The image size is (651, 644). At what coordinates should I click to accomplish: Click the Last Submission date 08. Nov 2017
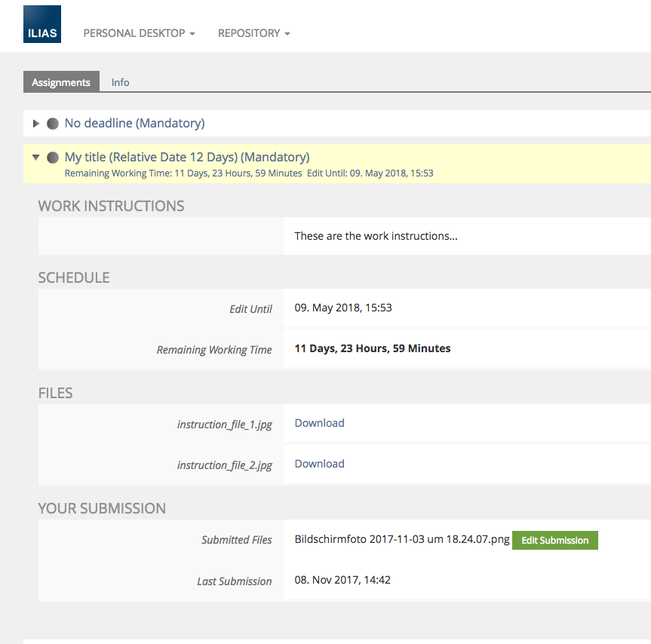[342, 580]
